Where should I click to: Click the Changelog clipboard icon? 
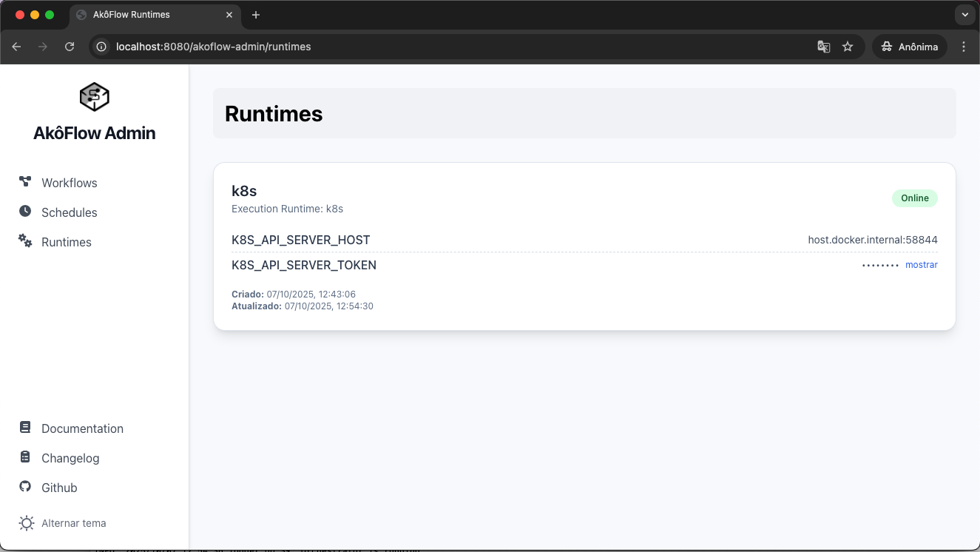(x=25, y=457)
